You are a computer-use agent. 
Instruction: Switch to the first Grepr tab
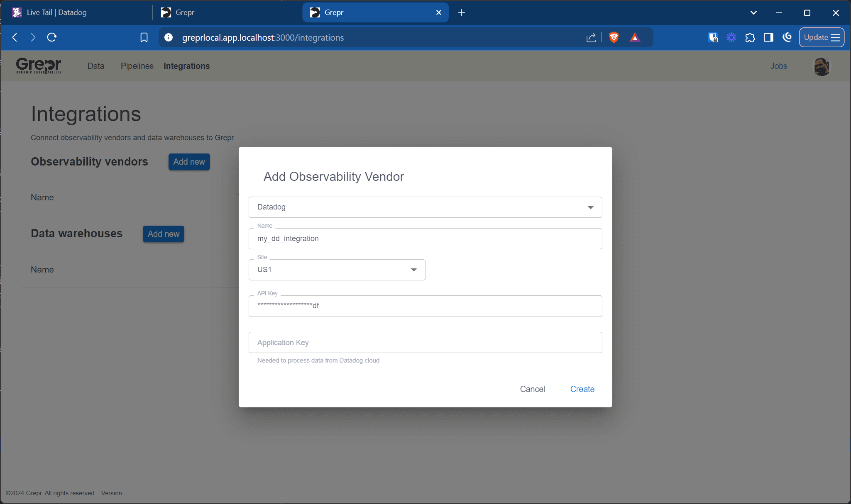tap(226, 12)
